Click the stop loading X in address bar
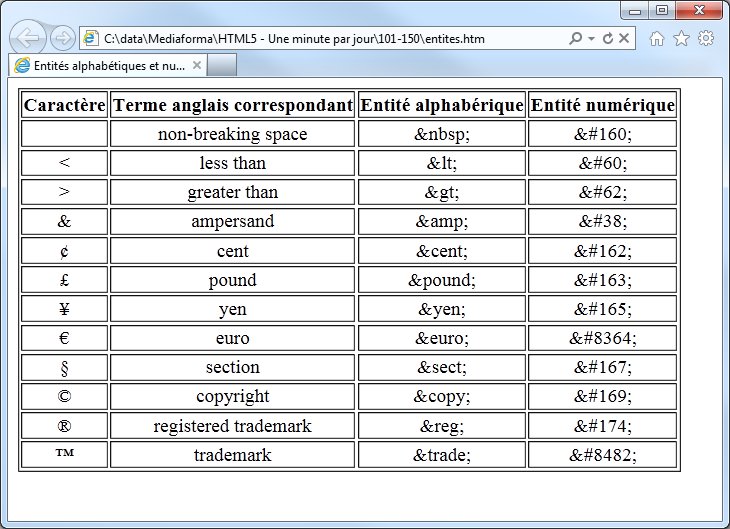This screenshot has height=529, width=730. point(624,38)
